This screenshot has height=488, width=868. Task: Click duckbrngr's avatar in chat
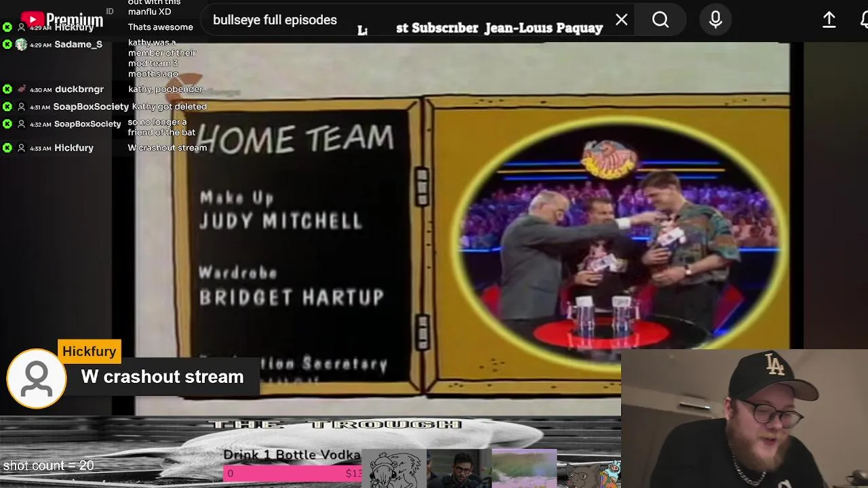point(21,89)
